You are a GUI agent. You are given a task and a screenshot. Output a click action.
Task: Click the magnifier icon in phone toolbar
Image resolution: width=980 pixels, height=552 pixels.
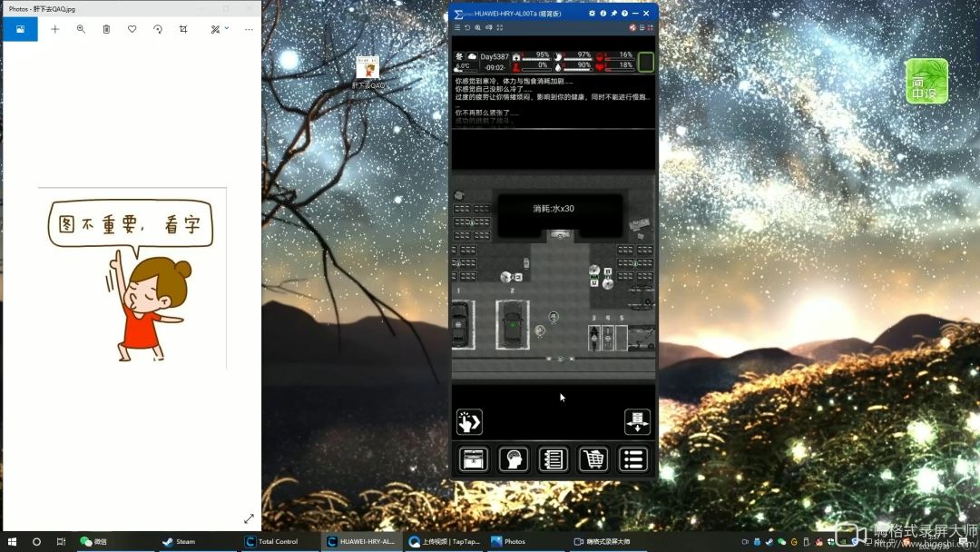[478, 27]
